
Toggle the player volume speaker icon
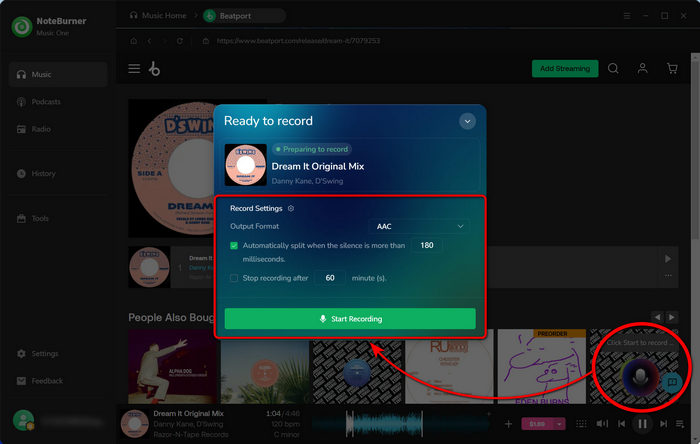coord(602,423)
